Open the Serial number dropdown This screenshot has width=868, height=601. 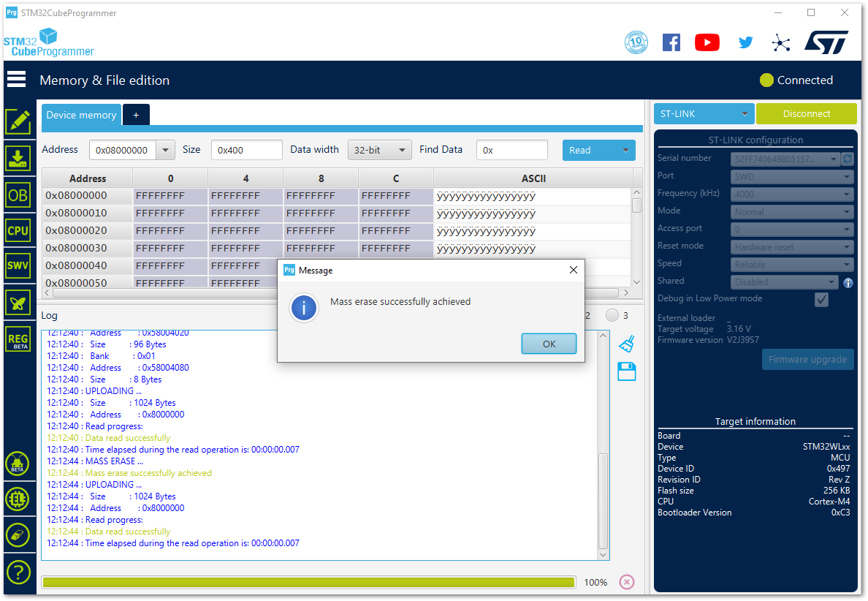785,159
